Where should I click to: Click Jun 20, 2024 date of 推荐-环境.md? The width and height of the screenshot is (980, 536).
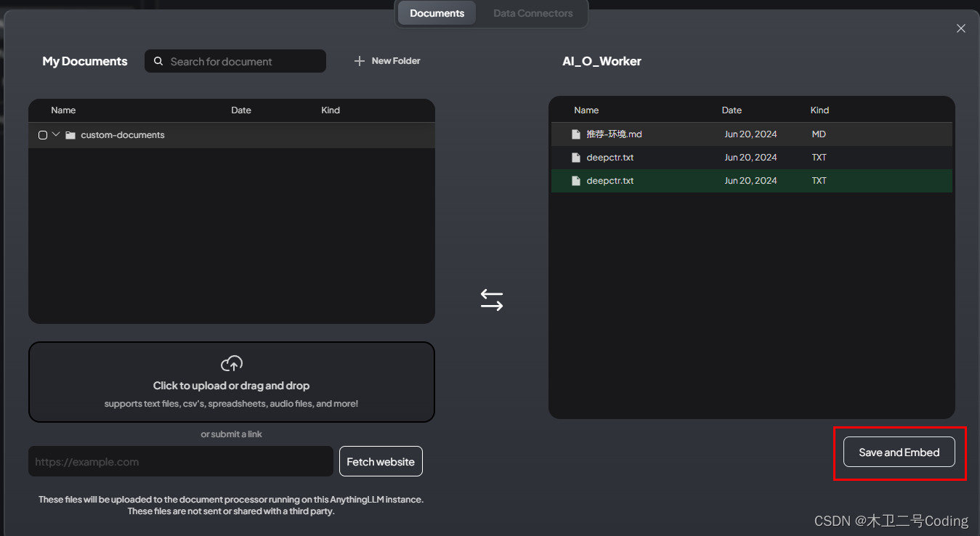(x=750, y=134)
